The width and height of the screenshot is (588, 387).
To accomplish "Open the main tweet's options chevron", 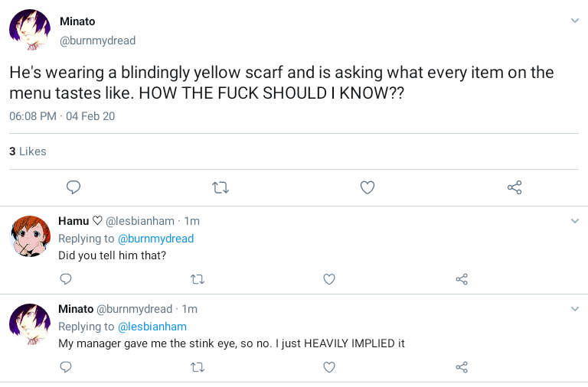I will [x=575, y=21].
